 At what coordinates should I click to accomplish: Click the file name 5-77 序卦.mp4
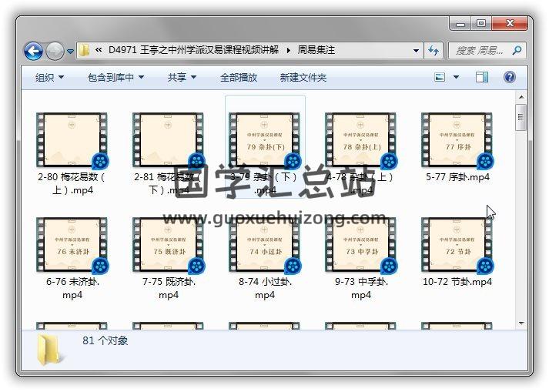click(x=457, y=177)
